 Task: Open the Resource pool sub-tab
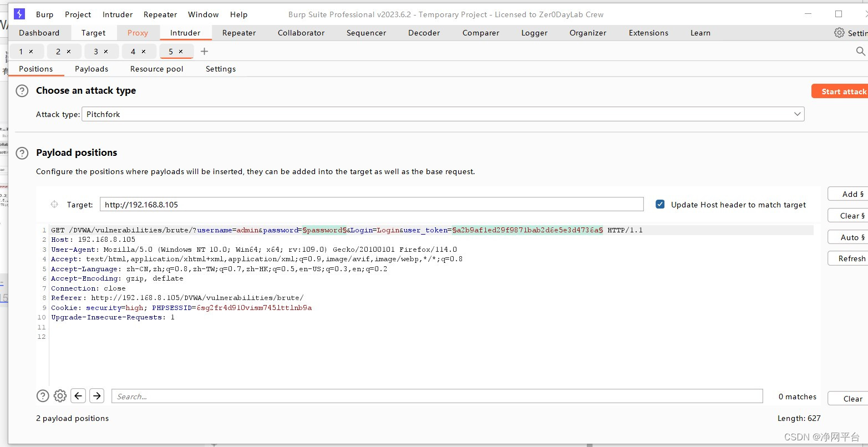(x=156, y=69)
